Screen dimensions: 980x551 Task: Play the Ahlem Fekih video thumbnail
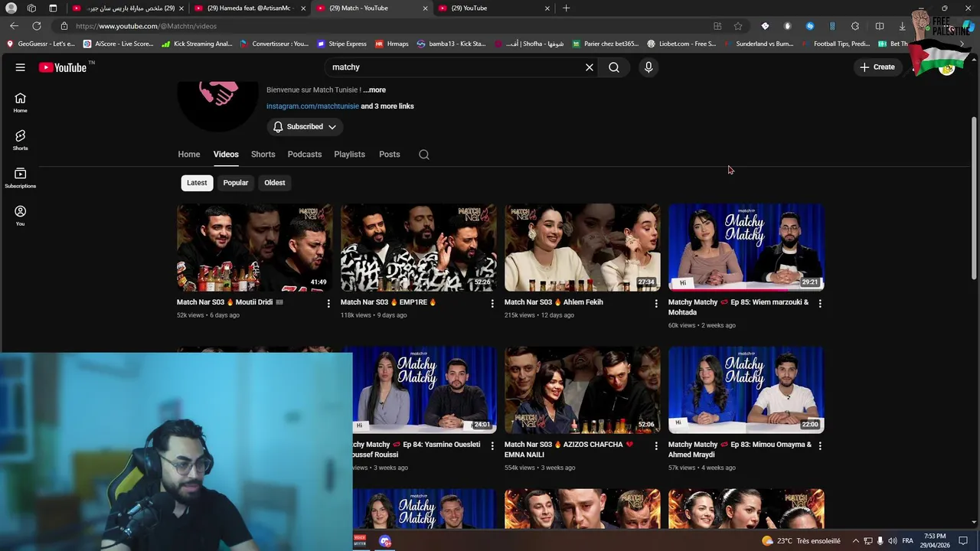point(582,247)
